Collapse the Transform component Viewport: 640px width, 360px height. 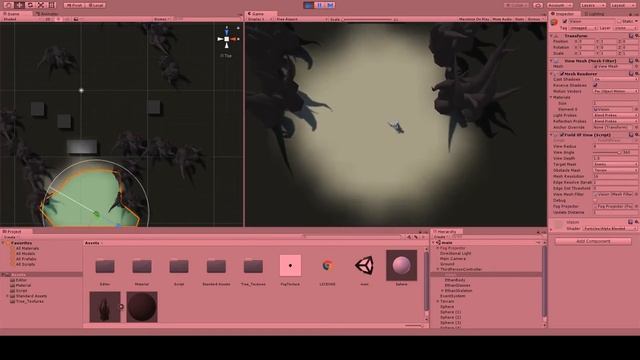click(552, 36)
